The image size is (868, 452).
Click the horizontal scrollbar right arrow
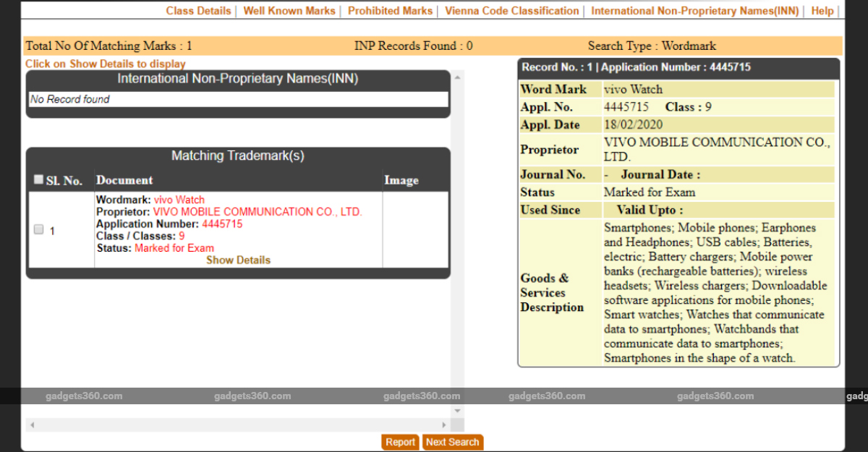click(x=444, y=425)
